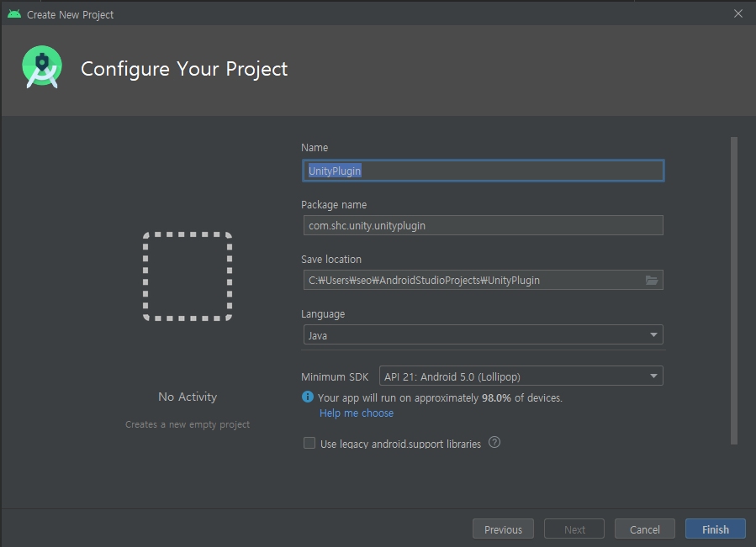Click the 'Create New Project' window title text
This screenshot has width=756, height=547.
[x=71, y=15]
